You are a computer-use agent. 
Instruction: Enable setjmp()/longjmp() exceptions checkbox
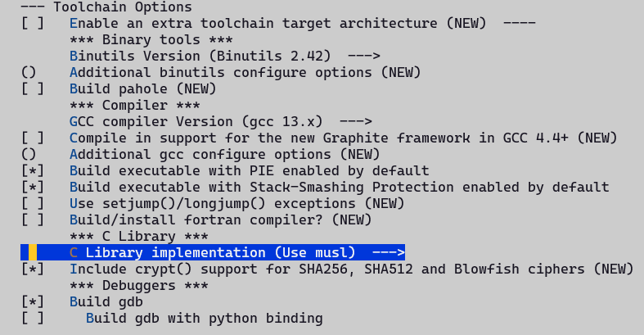point(33,203)
